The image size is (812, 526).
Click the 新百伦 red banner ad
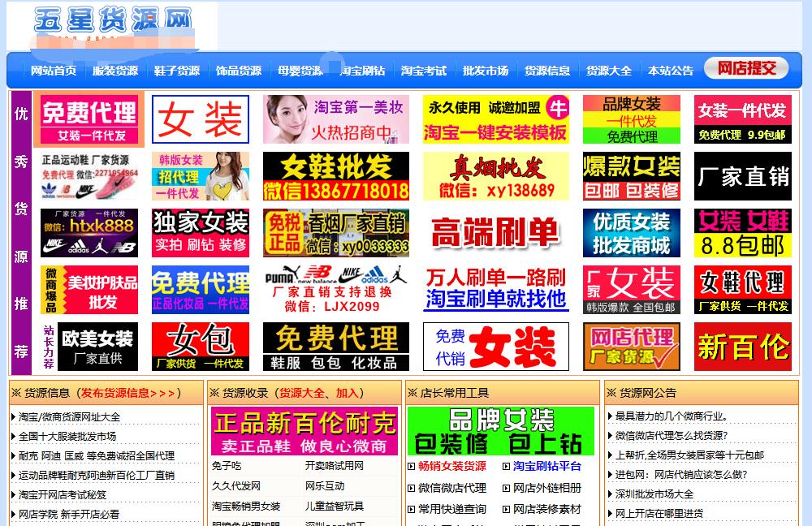tap(742, 347)
